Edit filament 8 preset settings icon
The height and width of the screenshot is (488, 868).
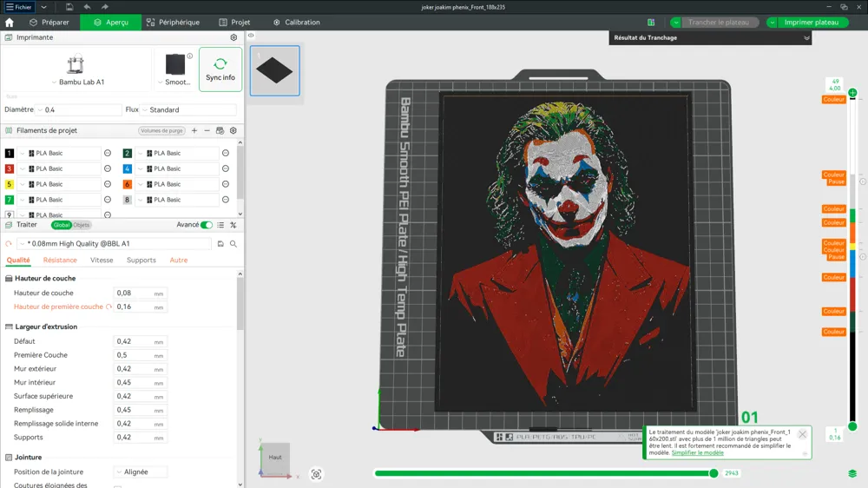(x=226, y=200)
